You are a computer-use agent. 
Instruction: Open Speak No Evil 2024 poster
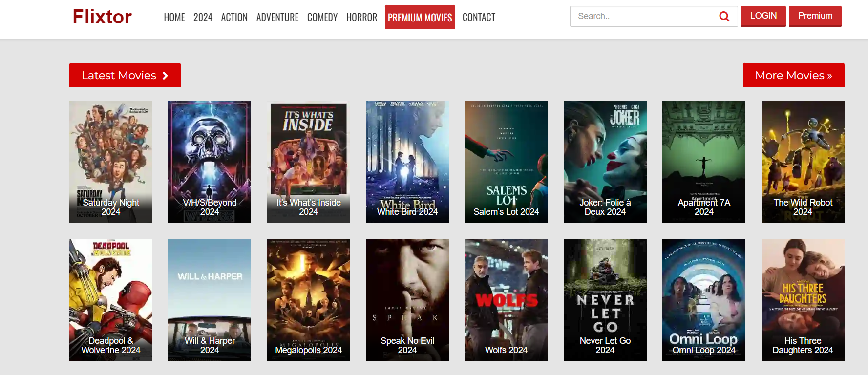(x=407, y=300)
